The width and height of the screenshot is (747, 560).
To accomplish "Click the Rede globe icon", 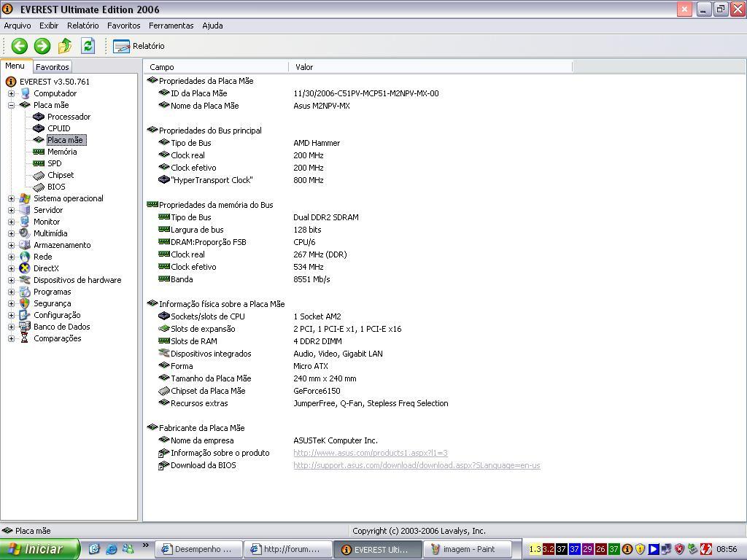I will point(25,257).
